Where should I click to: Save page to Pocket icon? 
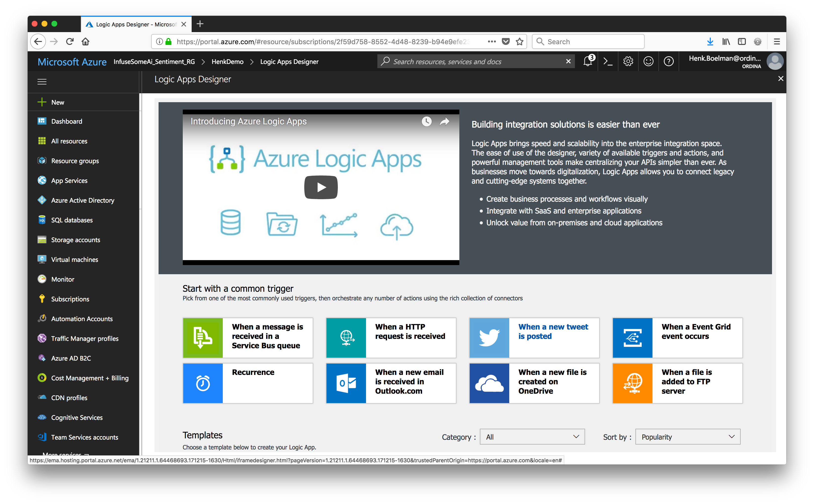click(506, 41)
